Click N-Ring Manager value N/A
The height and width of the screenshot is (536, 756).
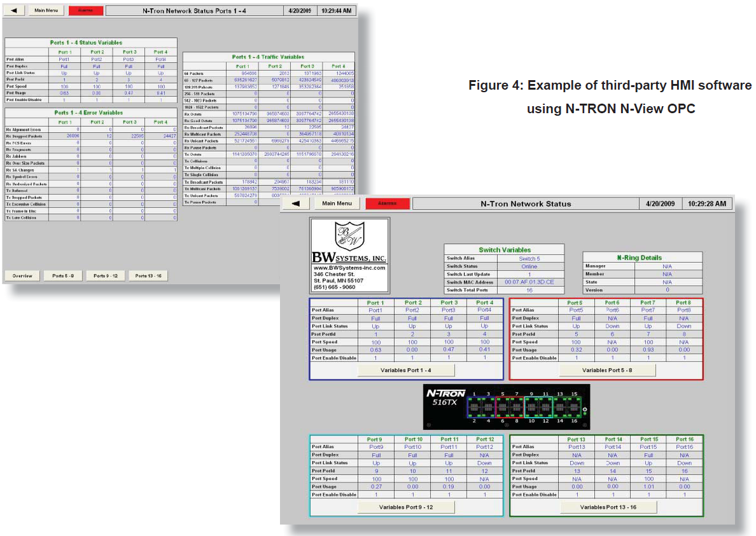coord(668,266)
